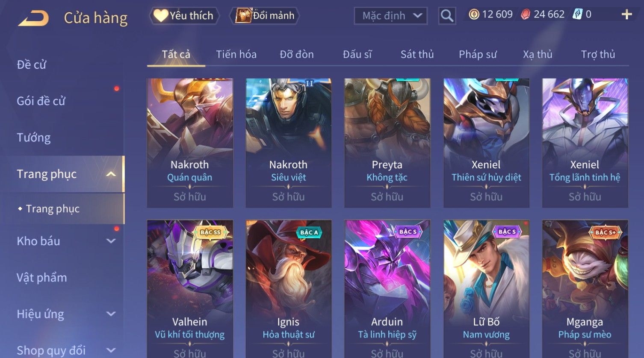Open Đổi mảnh chest exchange
644x358 pixels.
265,16
